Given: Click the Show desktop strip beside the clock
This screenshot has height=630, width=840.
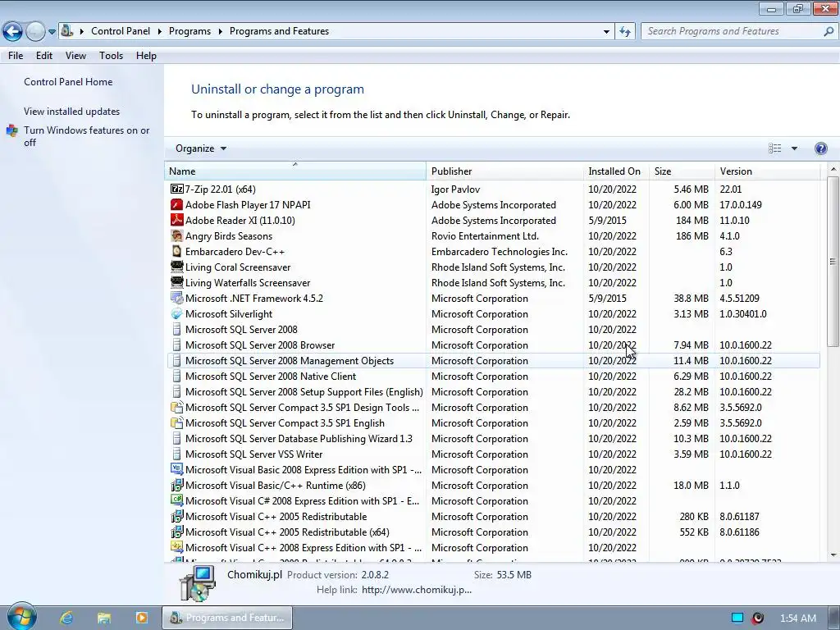Looking at the screenshot, I should point(834,618).
